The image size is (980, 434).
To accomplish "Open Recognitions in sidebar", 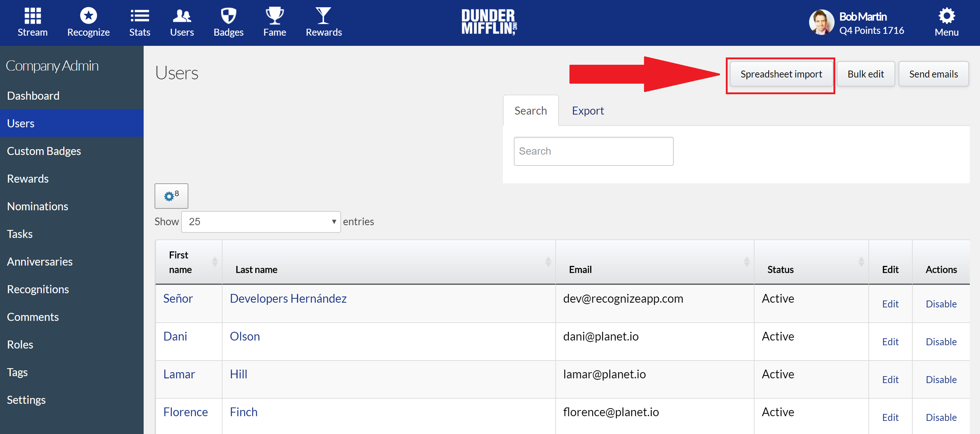I will click(x=72, y=289).
